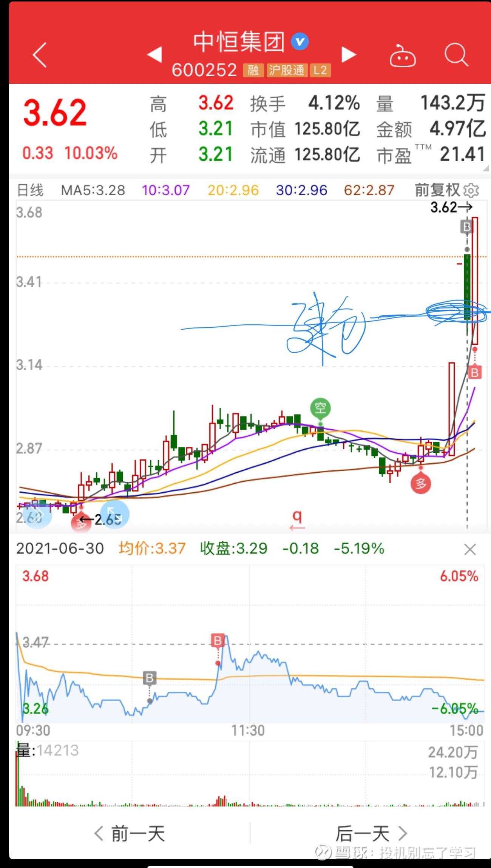Tap red B marker on intraday chart
Screen dimensions: 491x868
coord(218,641)
